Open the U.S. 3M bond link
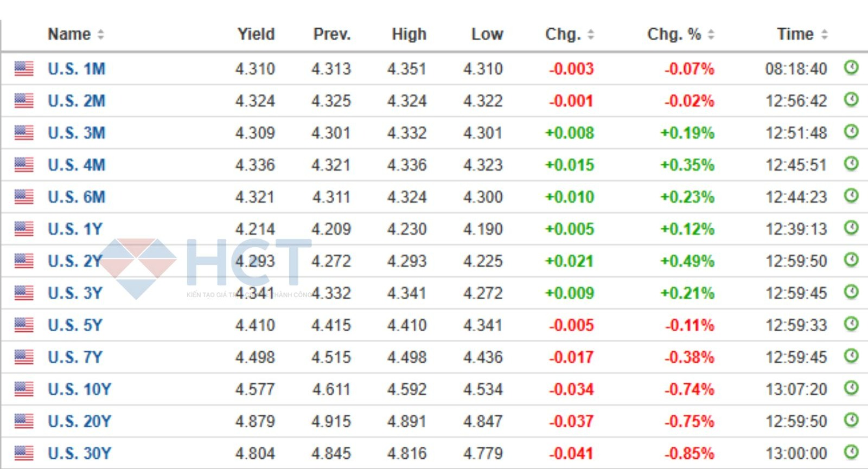Viewport: 868px width, 469px height. coord(76,133)
